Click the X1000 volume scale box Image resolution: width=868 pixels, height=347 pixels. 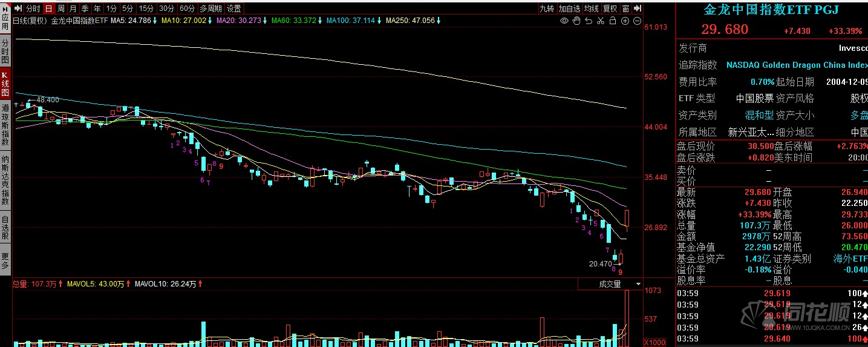654,342
